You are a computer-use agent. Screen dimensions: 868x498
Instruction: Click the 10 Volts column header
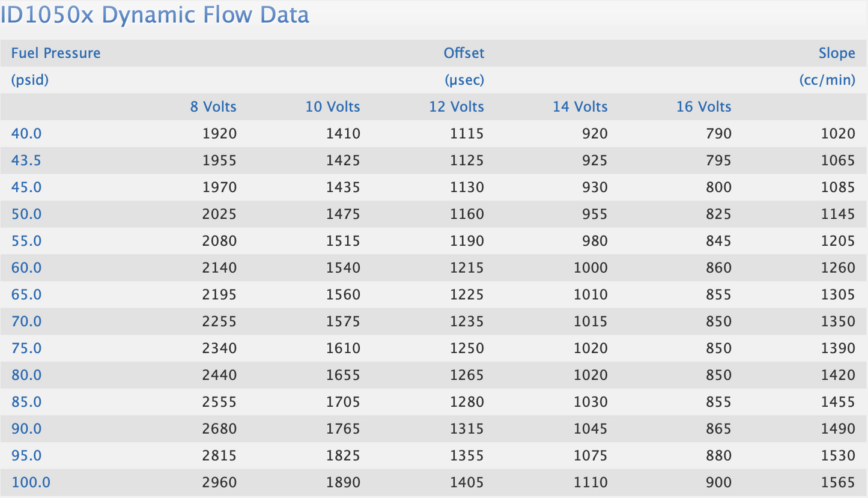click(333, 107)
